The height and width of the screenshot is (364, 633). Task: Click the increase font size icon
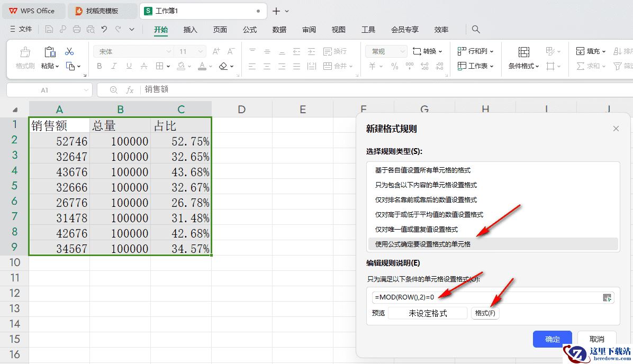tap(216, 51)
